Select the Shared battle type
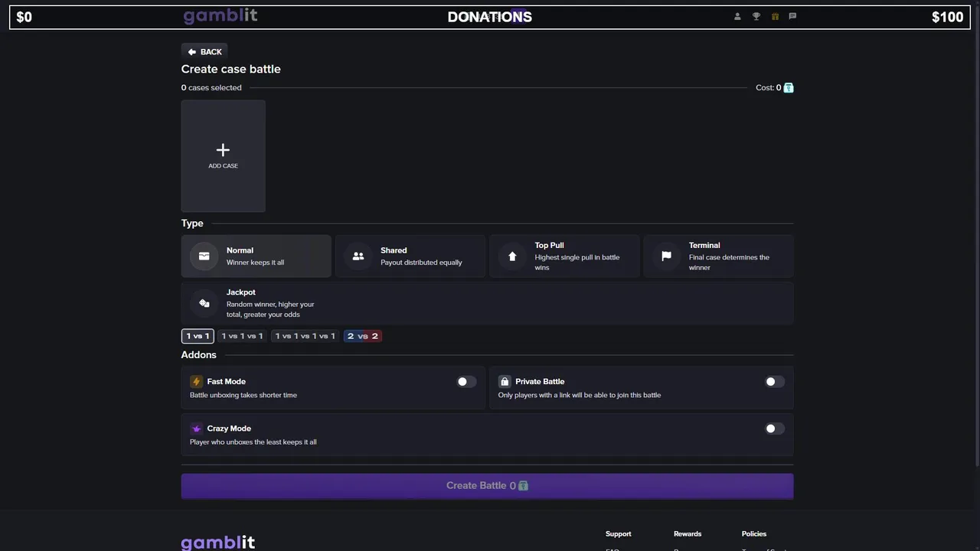Viewport: 980px width, 551px height. point(410,256)
